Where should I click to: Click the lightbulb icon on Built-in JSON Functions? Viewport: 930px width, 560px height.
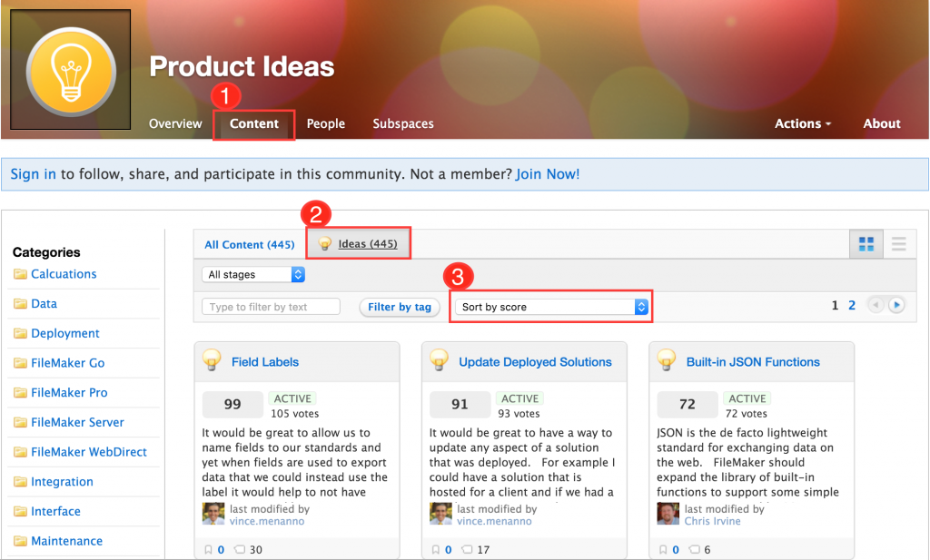point(668,361)
